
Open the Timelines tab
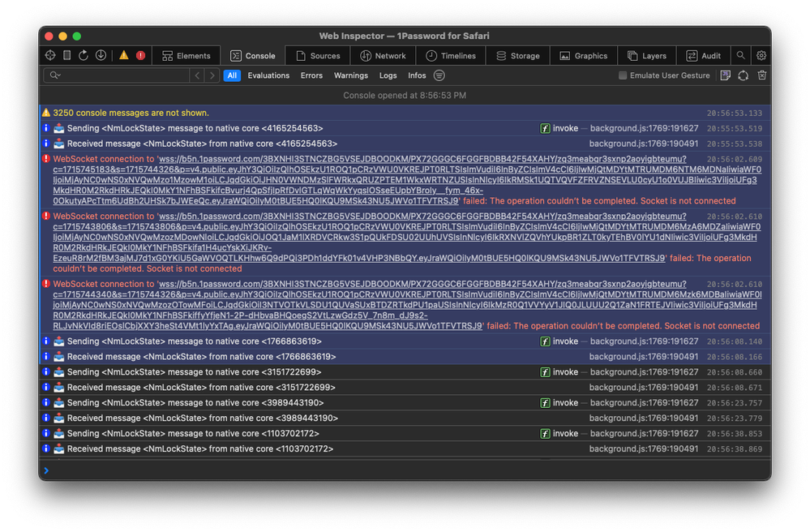pyautogui.click(x=451, y=56)
